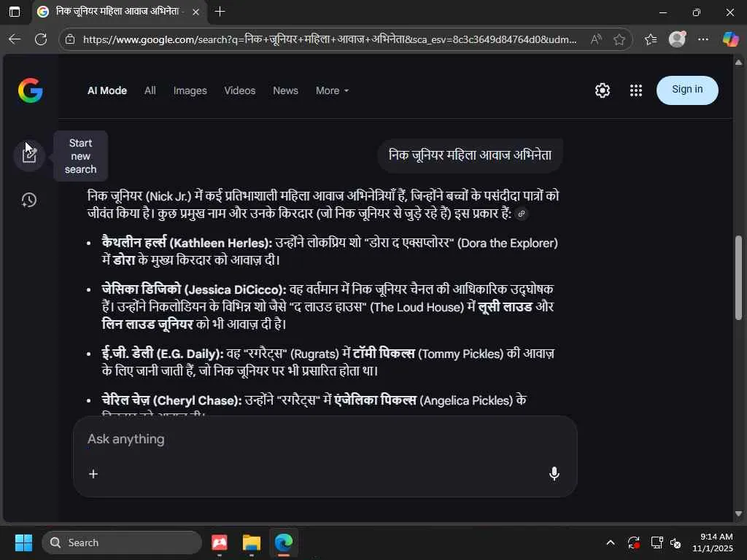Click the source link icon after the intro paragraph
Image resolution: width=747 pixels, height=560 pixels.
(522, 214)
